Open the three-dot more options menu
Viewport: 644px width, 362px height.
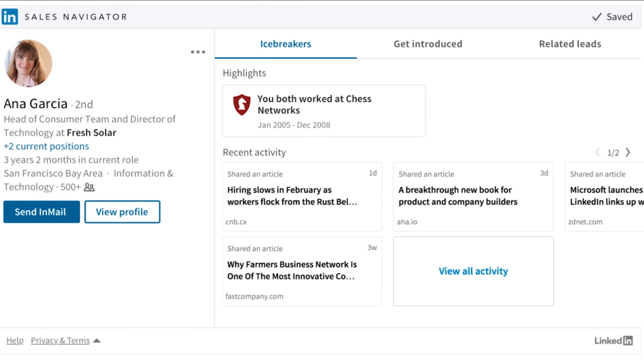[198, 52]
